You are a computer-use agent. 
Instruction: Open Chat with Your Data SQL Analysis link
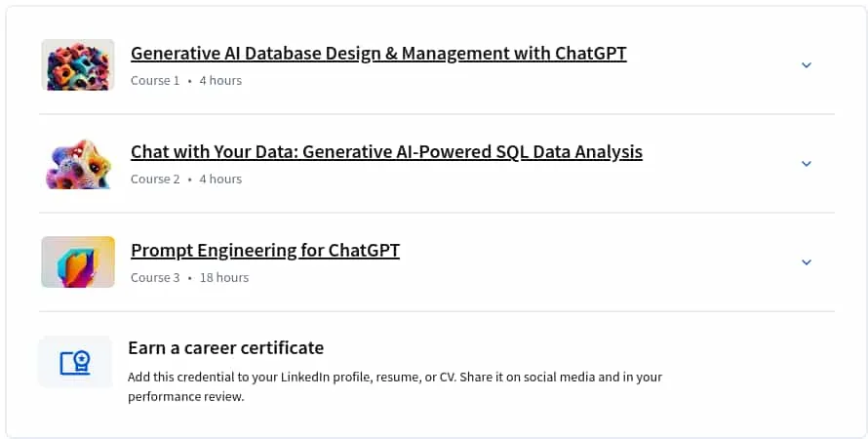(x=386, y=151)
